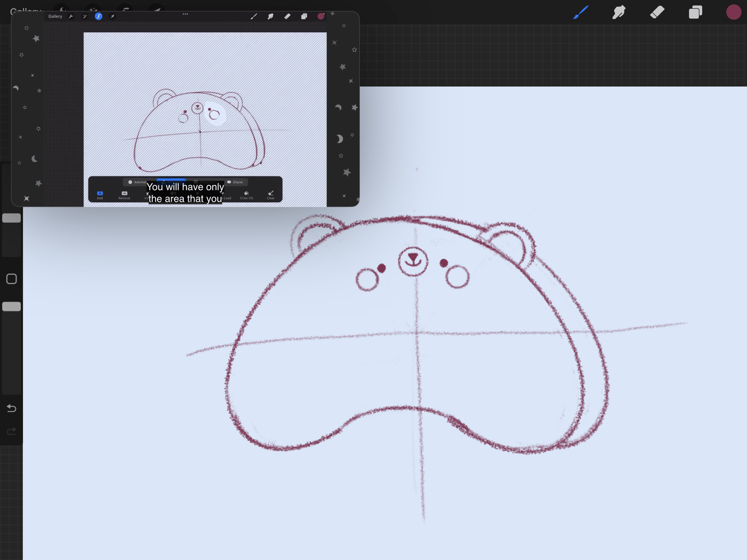
Task: Click Gallery in the video overlay toolbar
Action: (x=55, y=17)
